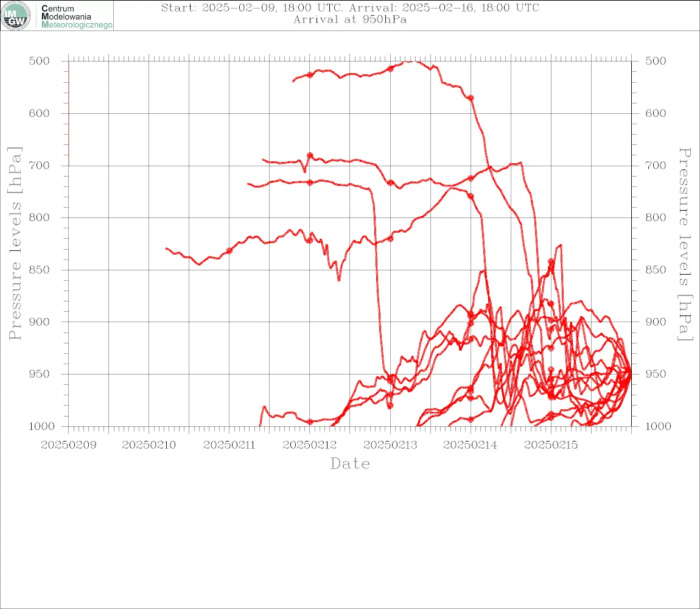The height and width of the screenshot is (609, 700).
Task: Click trajectory marker near 525 hPa on 20250212
Action: [310, 75]
